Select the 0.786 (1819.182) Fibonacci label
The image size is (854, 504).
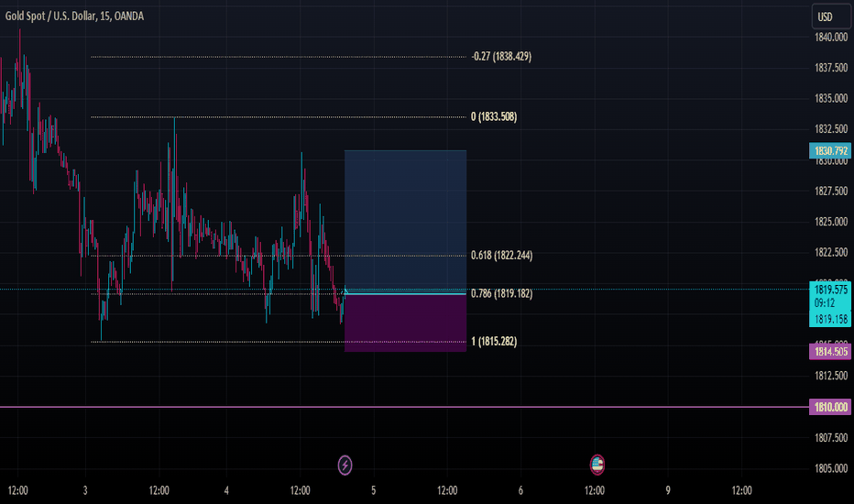coord(501,293)
